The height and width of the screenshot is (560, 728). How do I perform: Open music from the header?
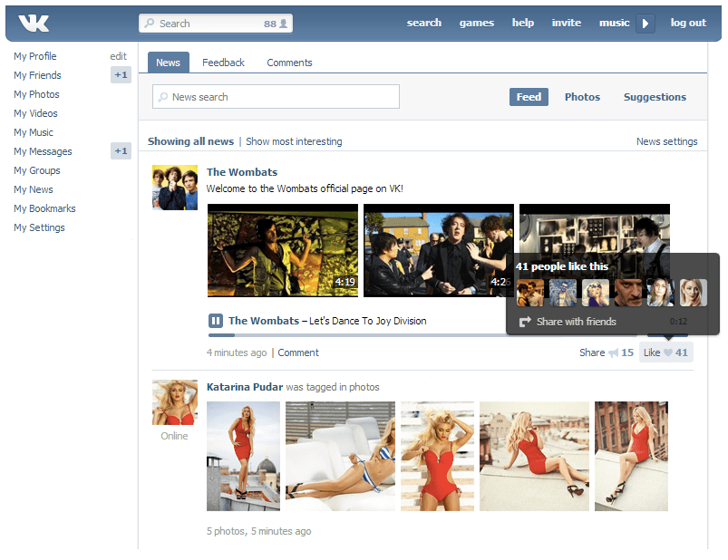click(615, 23)
